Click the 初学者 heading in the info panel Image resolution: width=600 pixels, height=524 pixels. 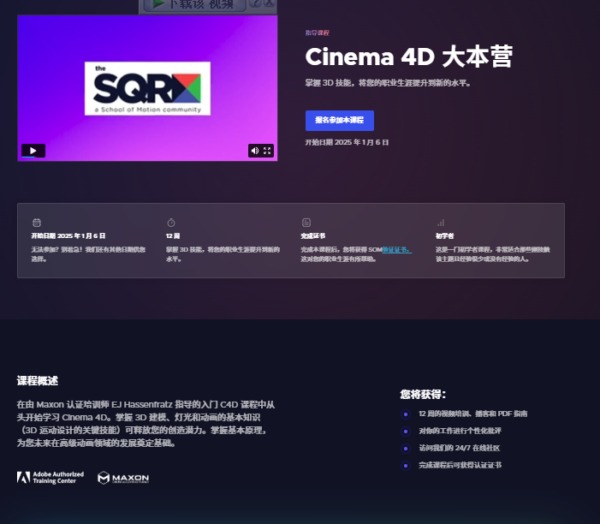tap(445, 236)
